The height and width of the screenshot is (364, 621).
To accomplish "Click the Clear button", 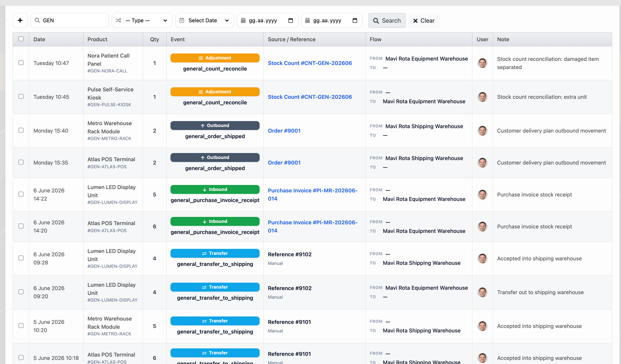I will point(424,20).
